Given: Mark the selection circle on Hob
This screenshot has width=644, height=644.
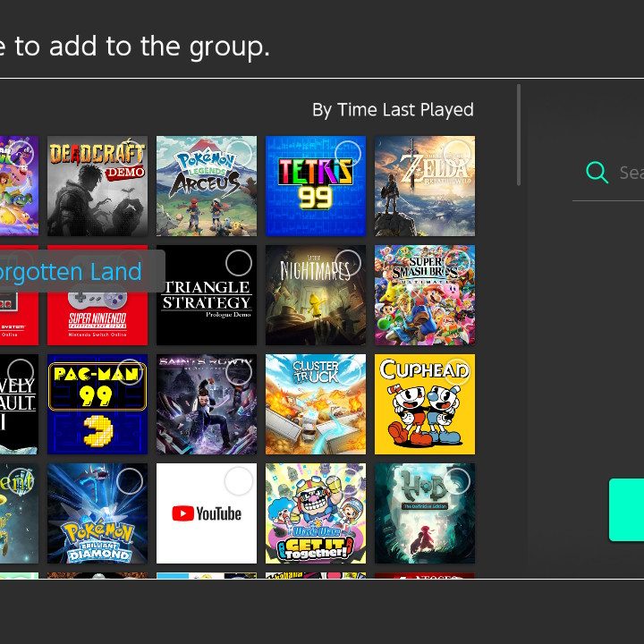Looking at the screenshot, I should point(457,481).
